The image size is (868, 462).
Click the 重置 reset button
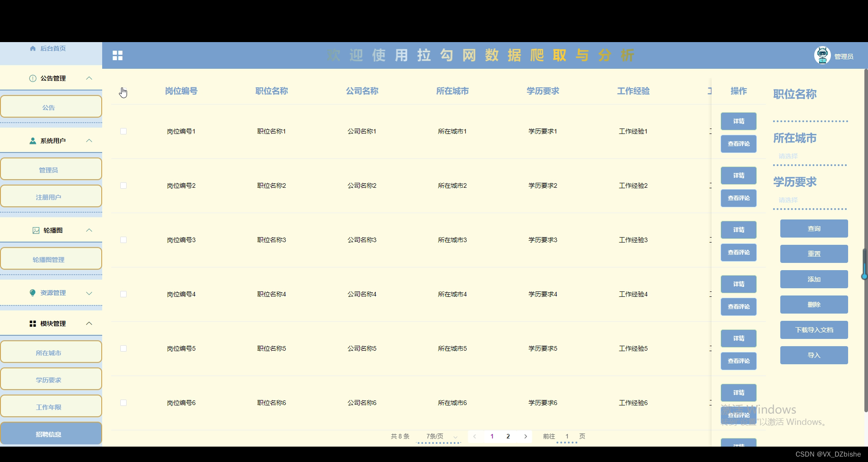[x=814, y=254]
